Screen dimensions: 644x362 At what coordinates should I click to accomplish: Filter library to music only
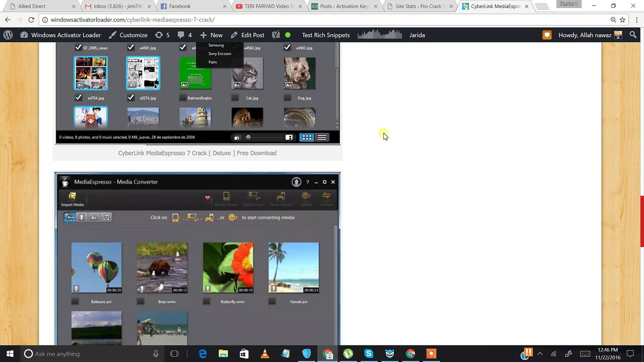click(106, 217)
